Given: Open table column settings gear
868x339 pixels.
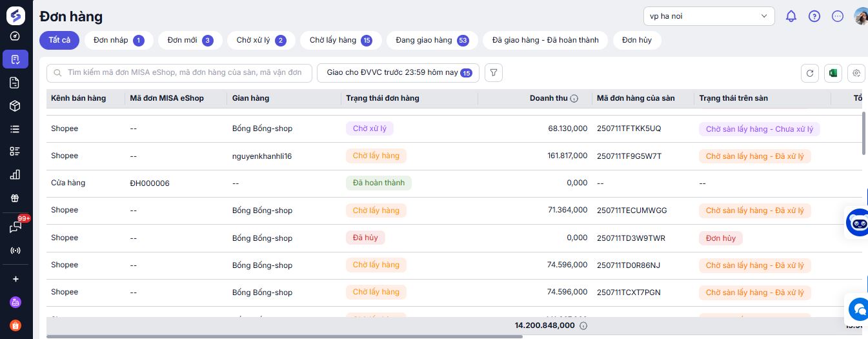Looking at the screenshot, I should coord(856,73).
